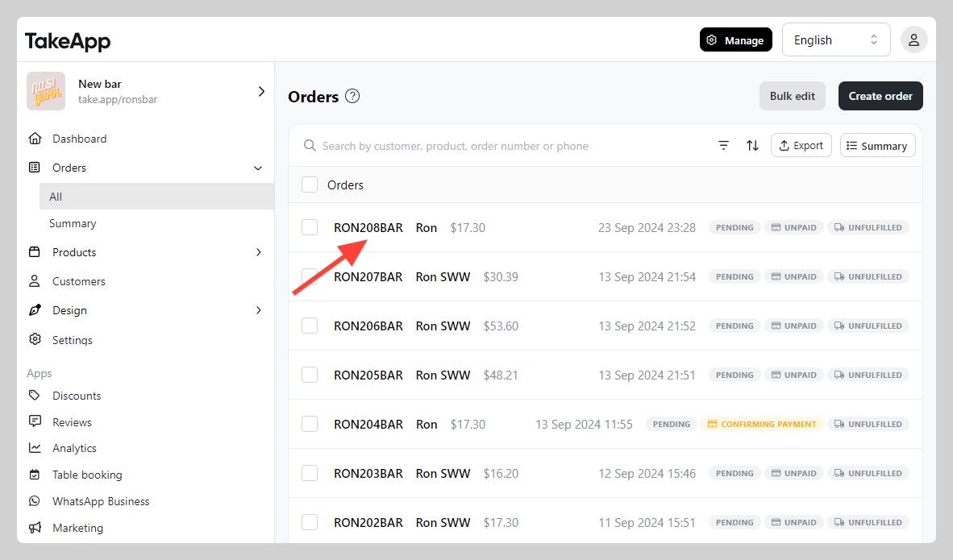Open Table booking app
Viewport: 953px width, 560px height.
pos(87,475)
